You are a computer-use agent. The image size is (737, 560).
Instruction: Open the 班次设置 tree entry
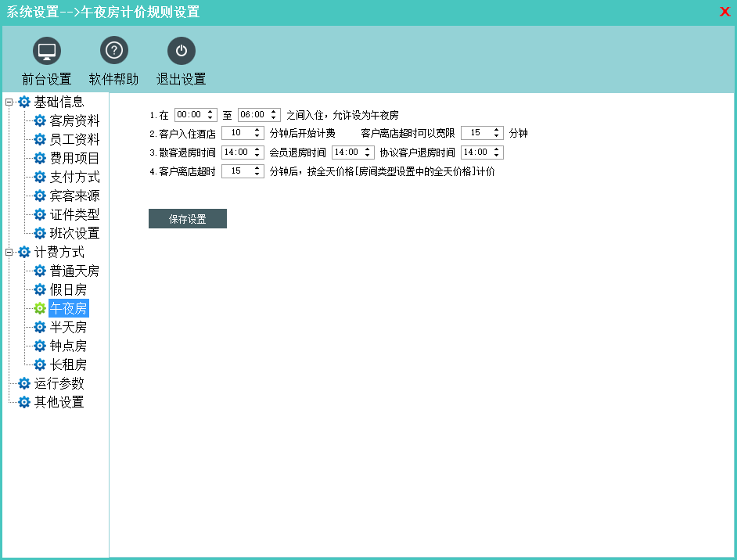tap(74, 233)
